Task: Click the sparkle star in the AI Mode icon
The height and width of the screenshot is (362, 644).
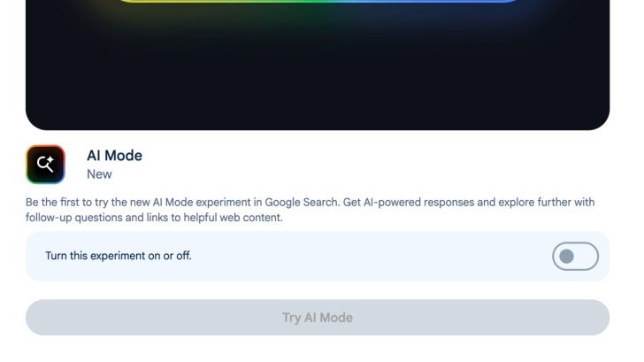Action: click(x=50, y=160)
